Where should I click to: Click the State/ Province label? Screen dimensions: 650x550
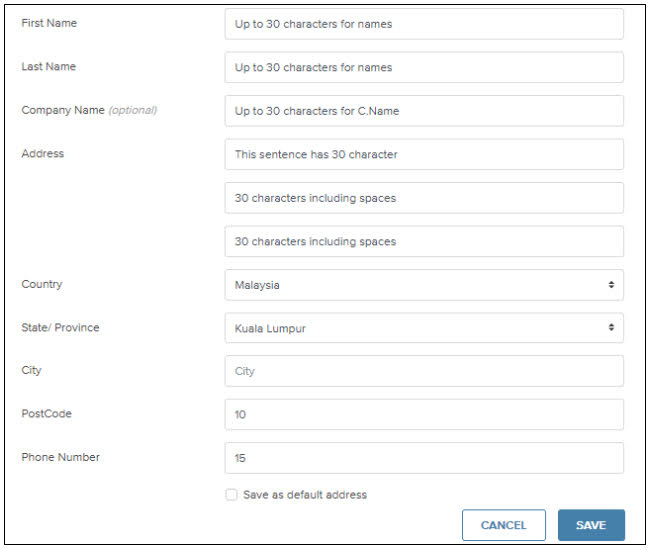[61, 327]
